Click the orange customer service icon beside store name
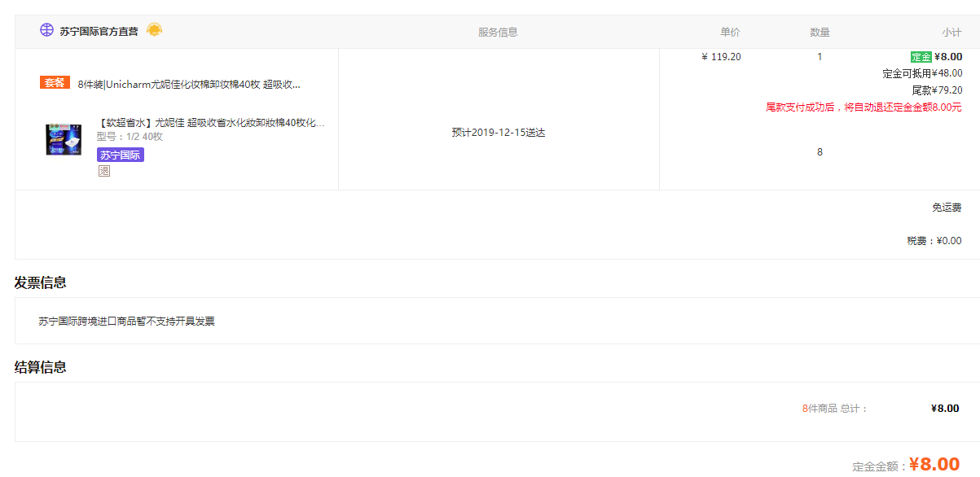980x477 pixels. 154,30
